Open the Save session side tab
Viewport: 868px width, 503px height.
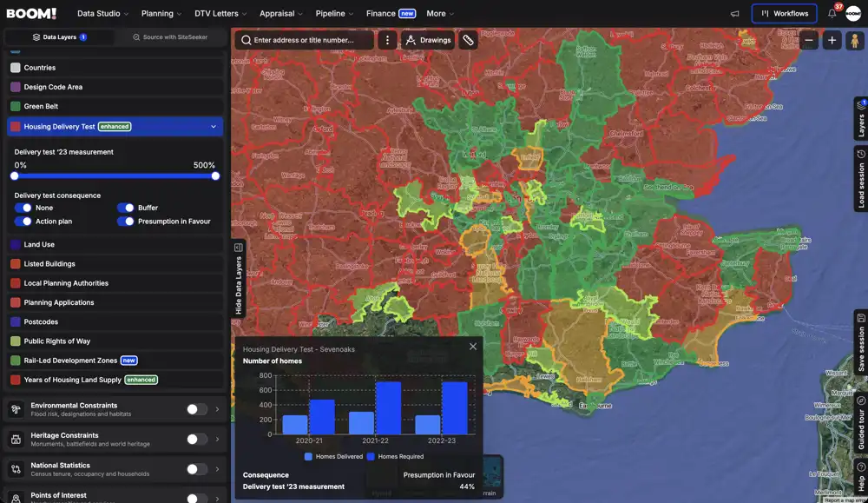tap(861, 342)
